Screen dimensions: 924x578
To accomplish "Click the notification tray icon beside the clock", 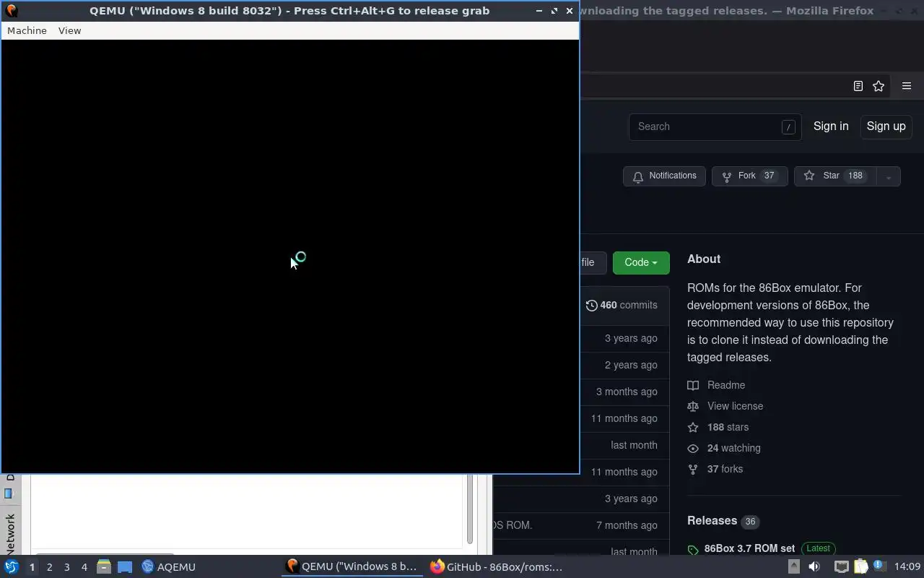I will 879,566.
